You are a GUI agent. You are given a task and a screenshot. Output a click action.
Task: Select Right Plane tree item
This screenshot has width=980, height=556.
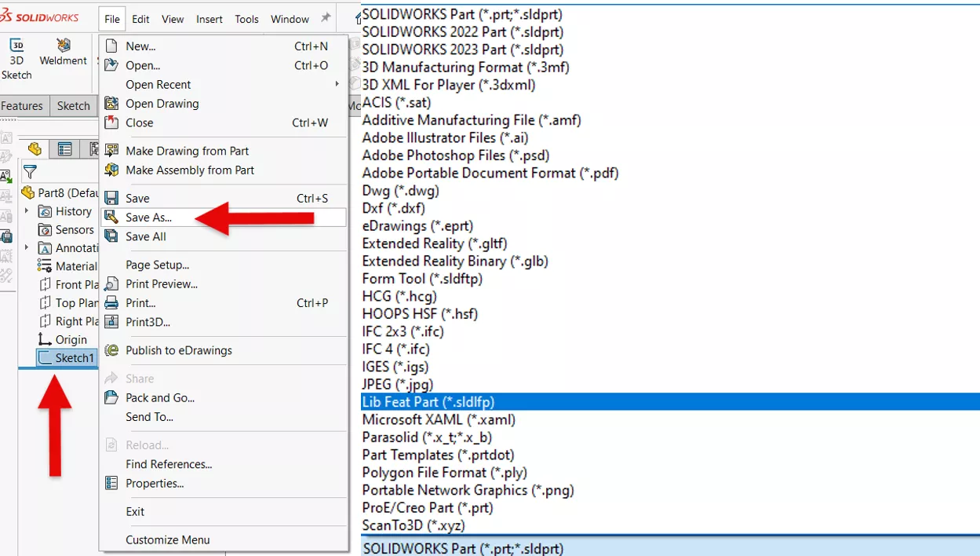pos(67,321)
